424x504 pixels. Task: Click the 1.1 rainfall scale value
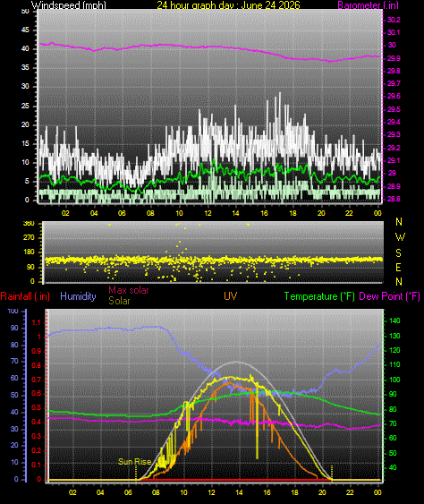point(37,322)
